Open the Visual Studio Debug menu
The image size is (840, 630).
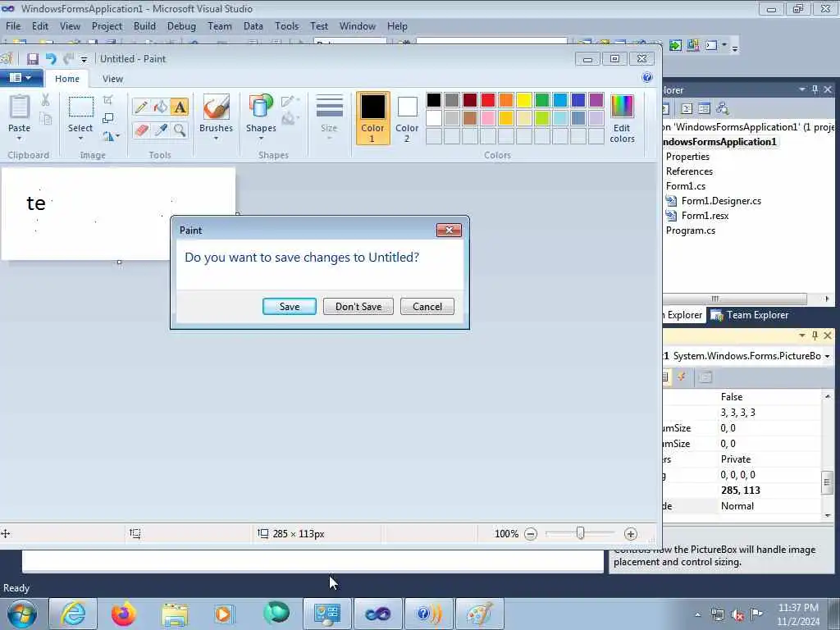181,26
